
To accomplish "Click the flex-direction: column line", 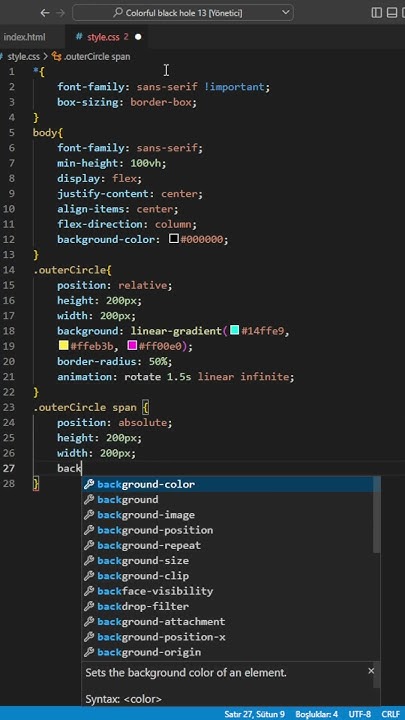I will 127,224.
